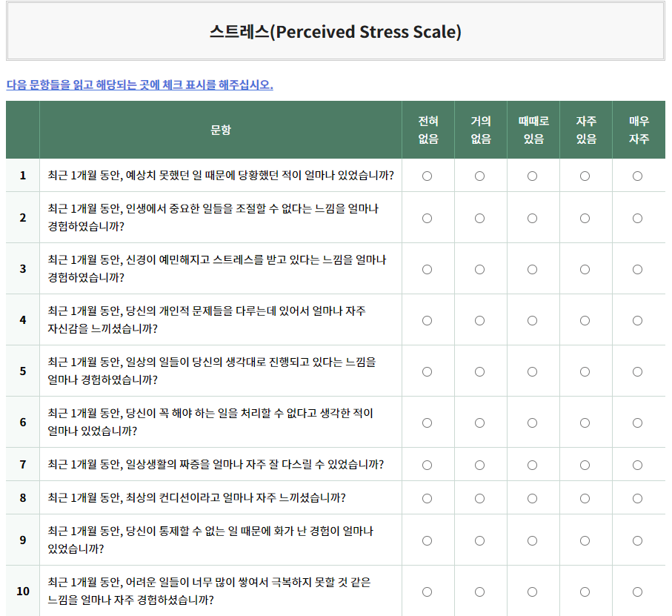Click question 7 text about '일상생활의 짜증'

point(216,464)
